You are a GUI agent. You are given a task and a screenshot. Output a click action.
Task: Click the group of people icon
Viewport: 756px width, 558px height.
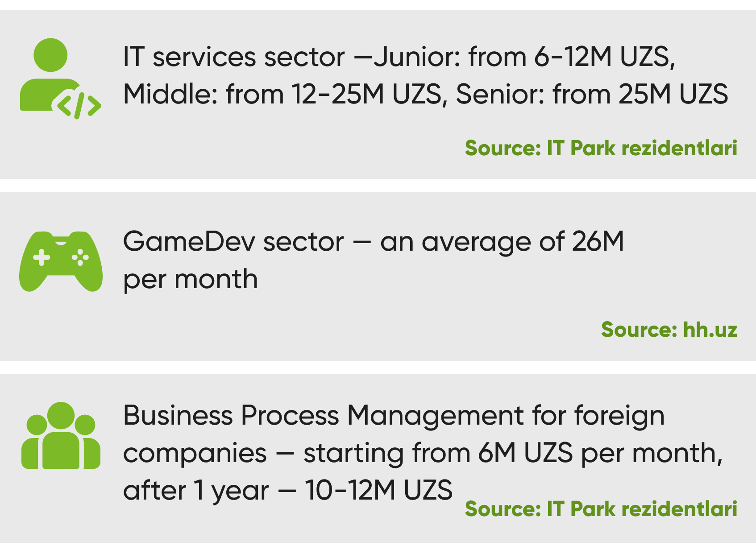[61, 435]
